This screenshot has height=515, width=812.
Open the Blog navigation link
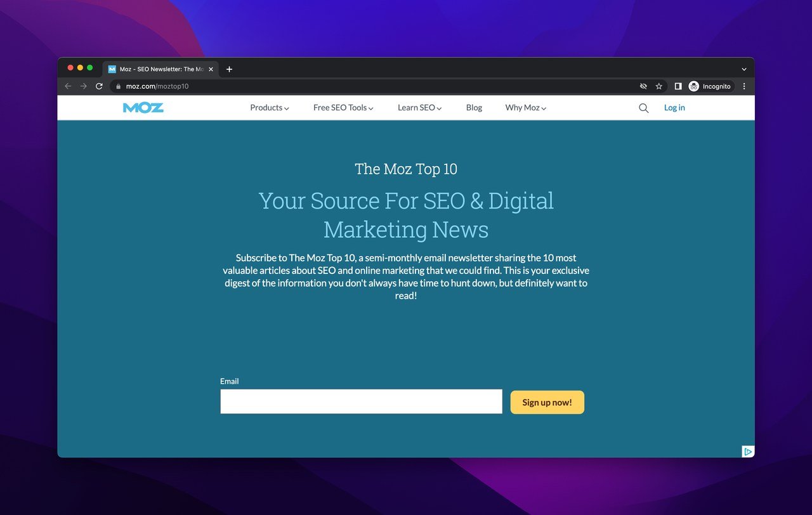[x=474, y=108]
